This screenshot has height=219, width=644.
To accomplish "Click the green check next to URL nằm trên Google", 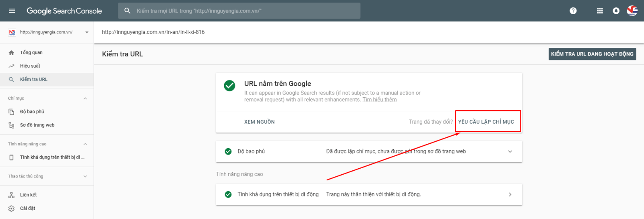I will [x=229, y=85].
